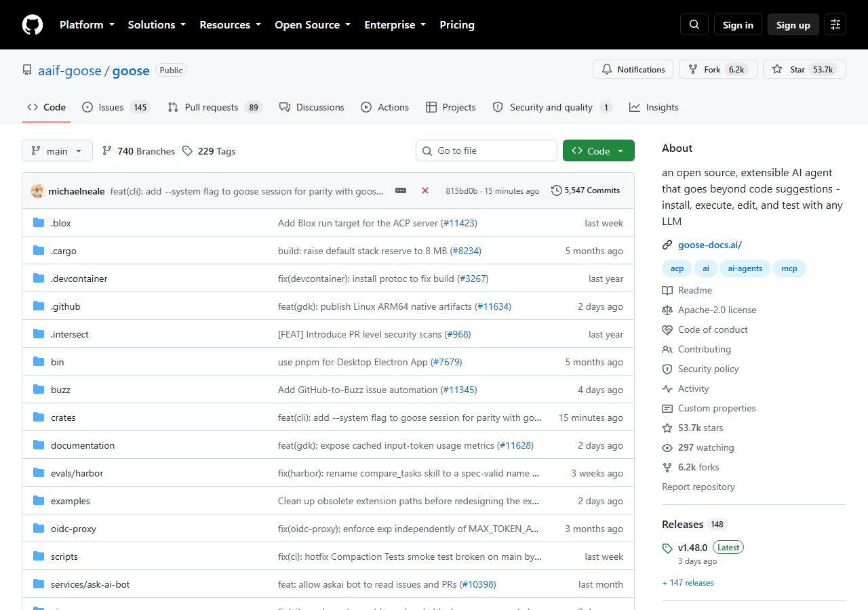The width and height of the screenshot is (868, 610).
Task: Click the star icon beside 53.7k stars
Action: 667,428
